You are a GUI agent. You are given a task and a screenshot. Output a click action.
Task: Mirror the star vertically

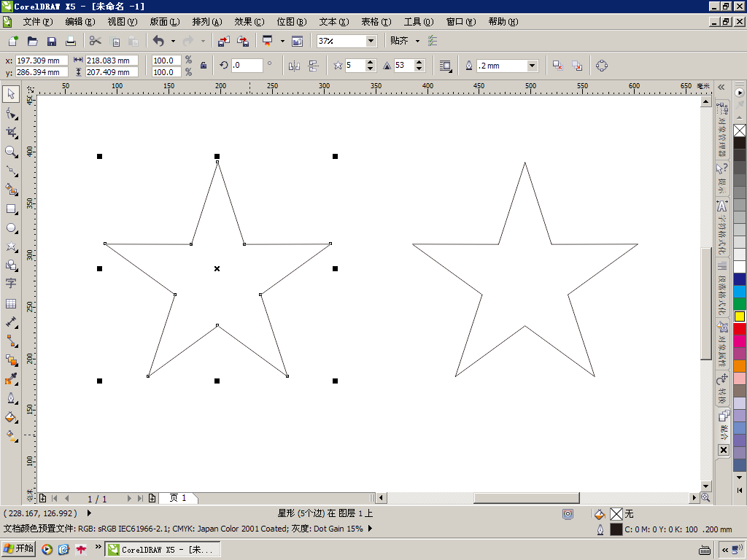(313, 66)
